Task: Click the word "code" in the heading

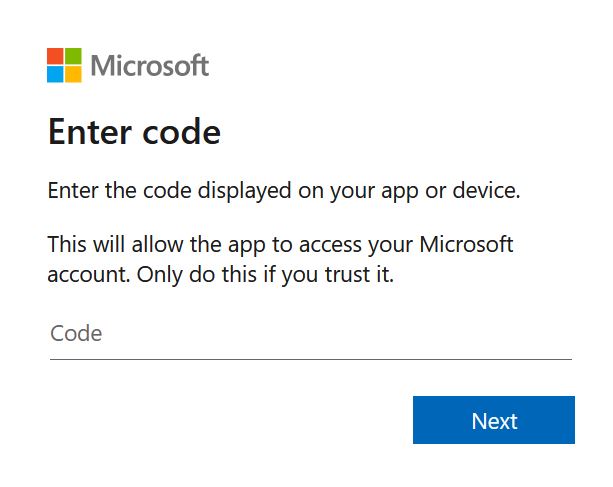Action: pos(181,132)
